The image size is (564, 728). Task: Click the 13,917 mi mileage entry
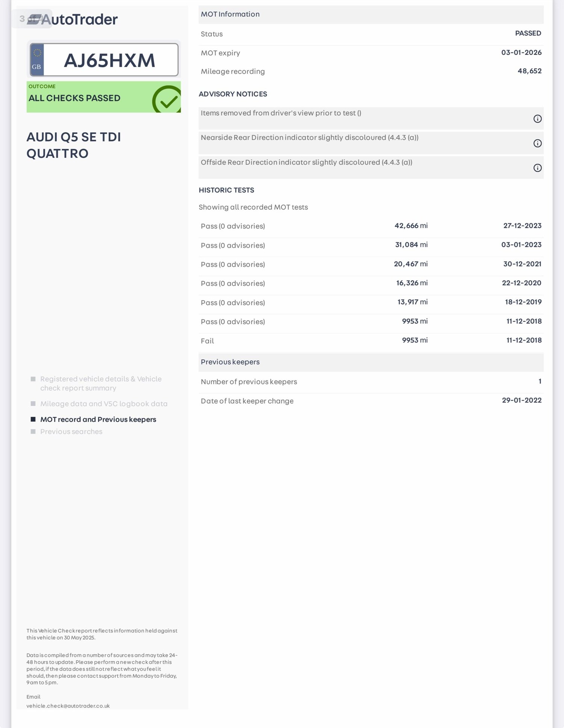point(412,302)
